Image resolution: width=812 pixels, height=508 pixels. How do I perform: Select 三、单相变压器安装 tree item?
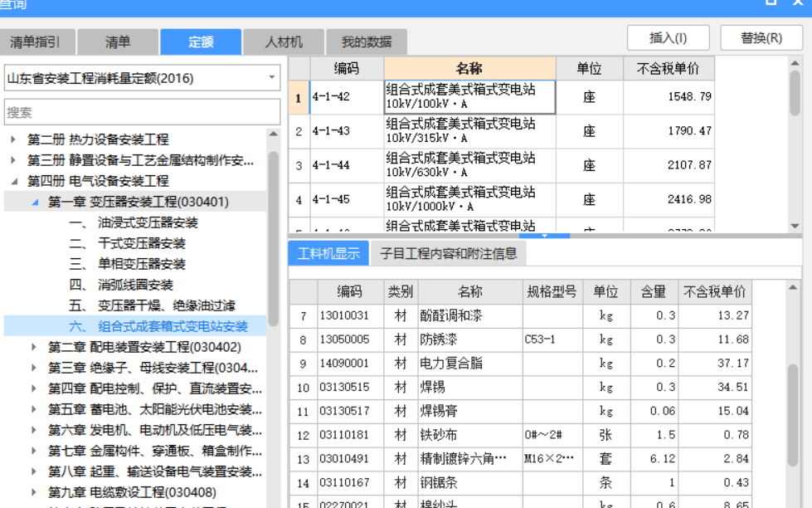coord(128,264)
